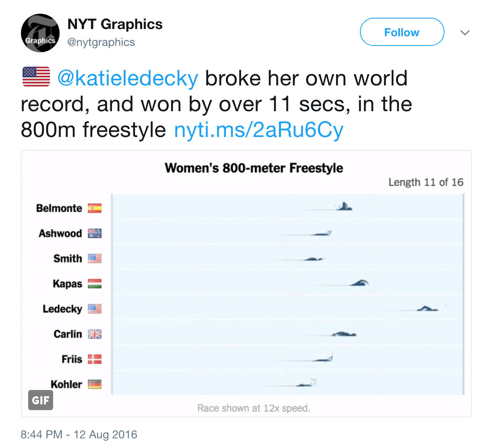The width and height of the screenshot is (492, 448).
Task: Click the GIF badge on the media
Action: pyautogui.click(x=41, y=400)
